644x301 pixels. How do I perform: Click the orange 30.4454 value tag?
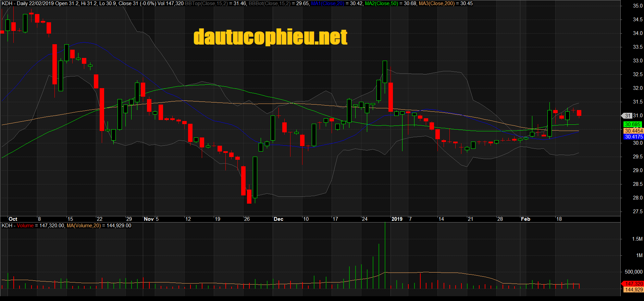pyautogui.click(x=633, y=131)
